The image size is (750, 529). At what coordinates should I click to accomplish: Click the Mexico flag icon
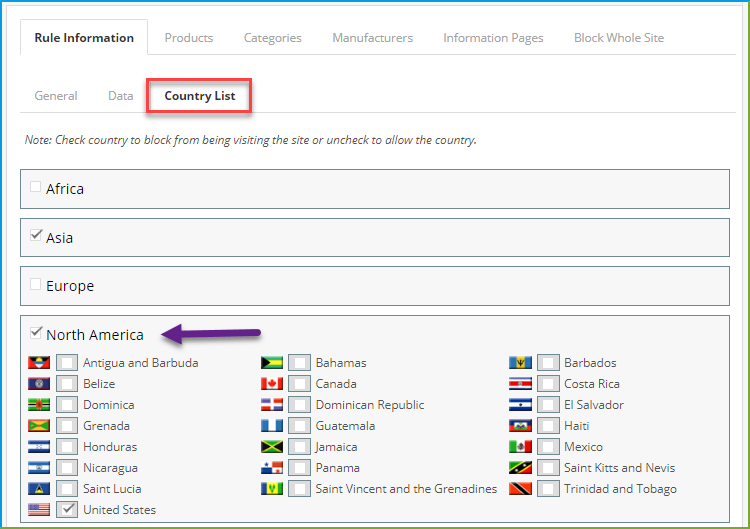point(520,447)
